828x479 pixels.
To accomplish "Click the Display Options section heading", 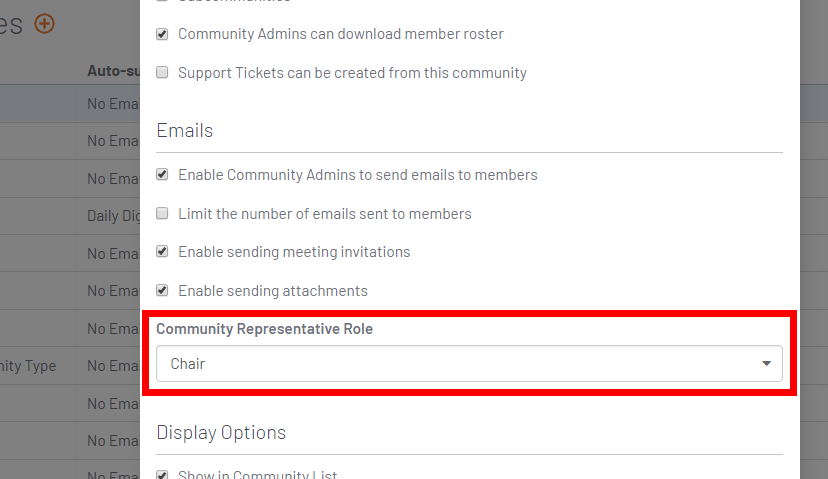I will coord(221,432).
